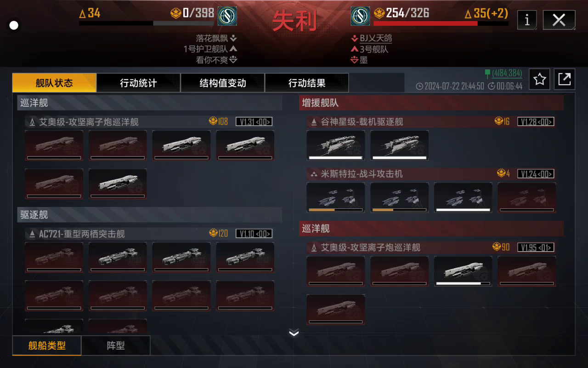Expand list with bottom chevron arrow

294,333
